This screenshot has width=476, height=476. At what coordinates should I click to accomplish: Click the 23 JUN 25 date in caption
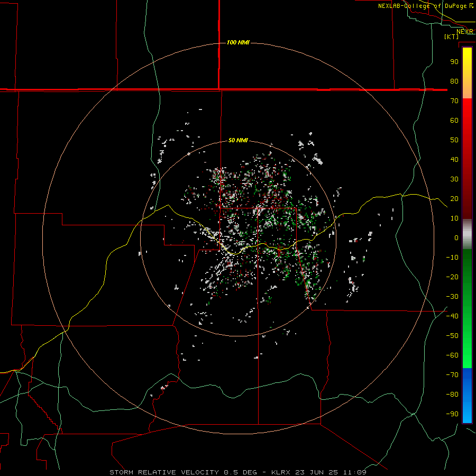coord(317,472)
